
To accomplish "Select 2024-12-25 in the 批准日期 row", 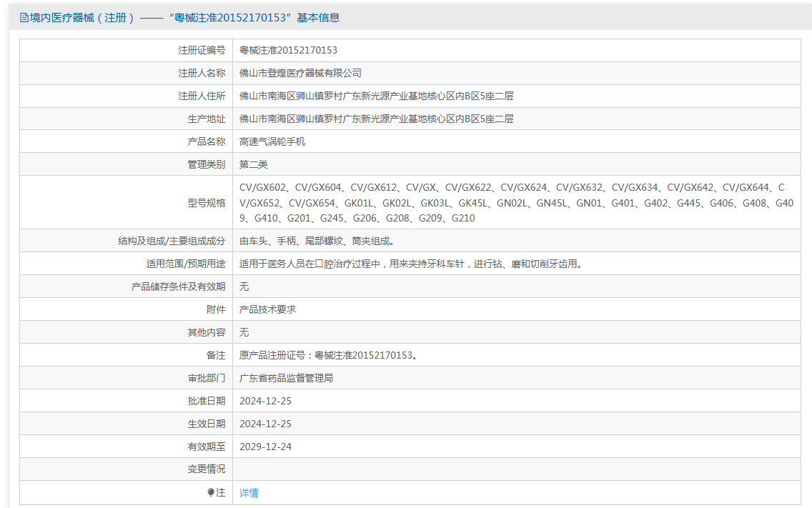I will (266, 401).
